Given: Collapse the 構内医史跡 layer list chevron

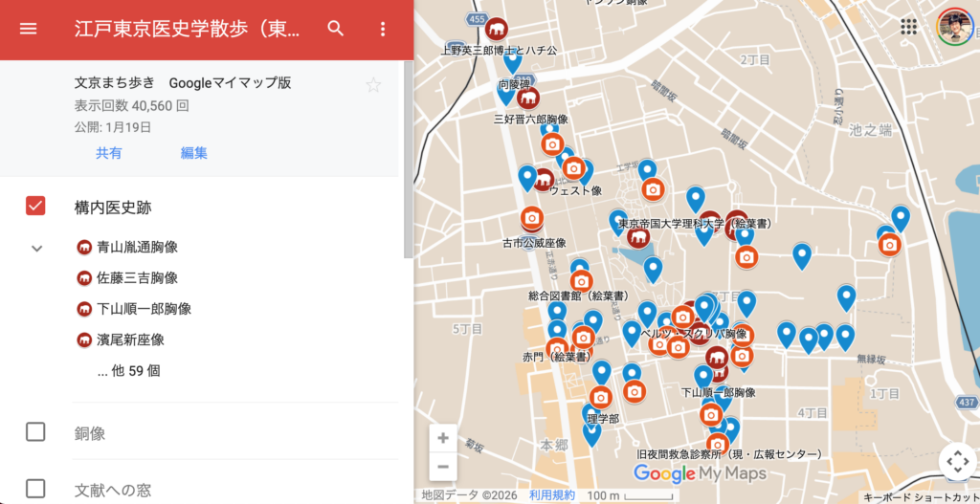Looking at the screenshot, I should click(x=36, y=248).
